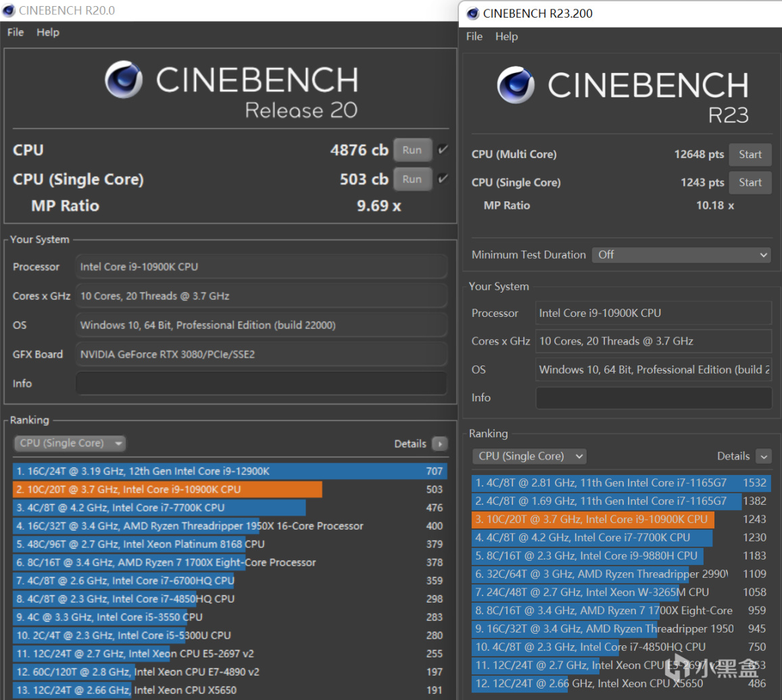Start the CPU (Multi Core) test in R23
Viewport: 782px width, 700px height.
[x=750, y=155]
